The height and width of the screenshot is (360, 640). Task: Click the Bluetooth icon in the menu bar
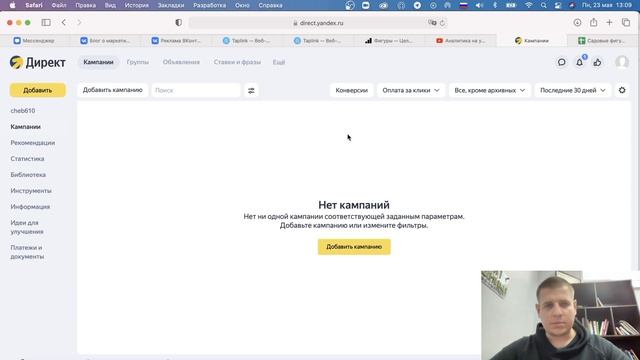coord(495,5)
